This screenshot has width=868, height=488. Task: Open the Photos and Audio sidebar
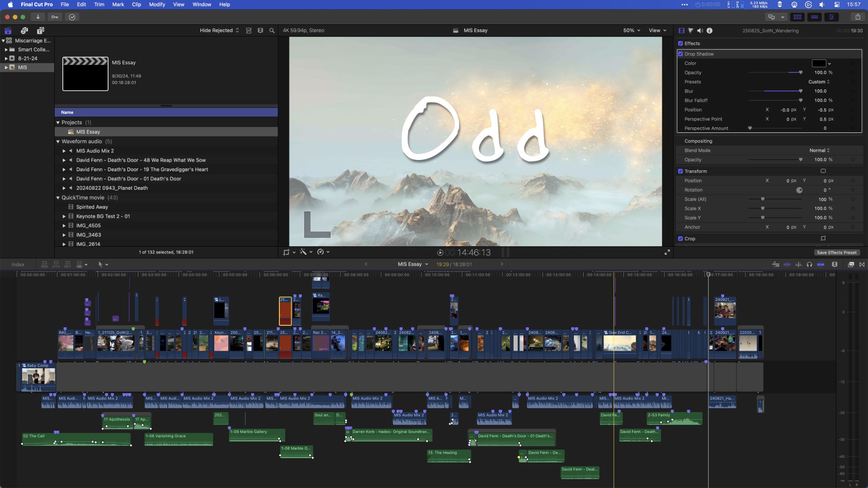click(24, 30)
